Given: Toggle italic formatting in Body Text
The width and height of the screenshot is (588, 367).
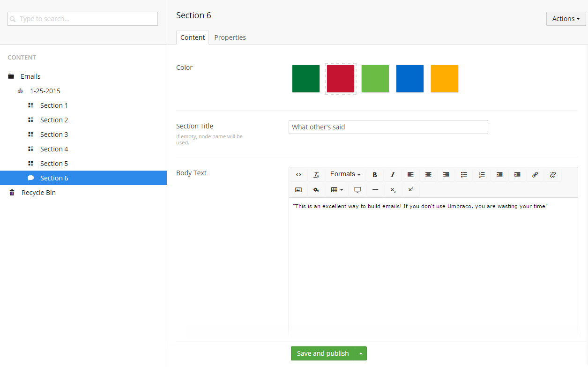Looking at the screenshot, I should (x=393, y=175).
